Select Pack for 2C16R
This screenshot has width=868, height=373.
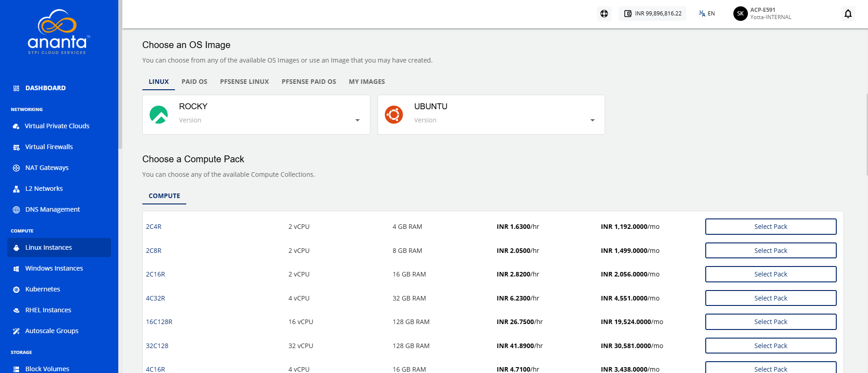771,274
